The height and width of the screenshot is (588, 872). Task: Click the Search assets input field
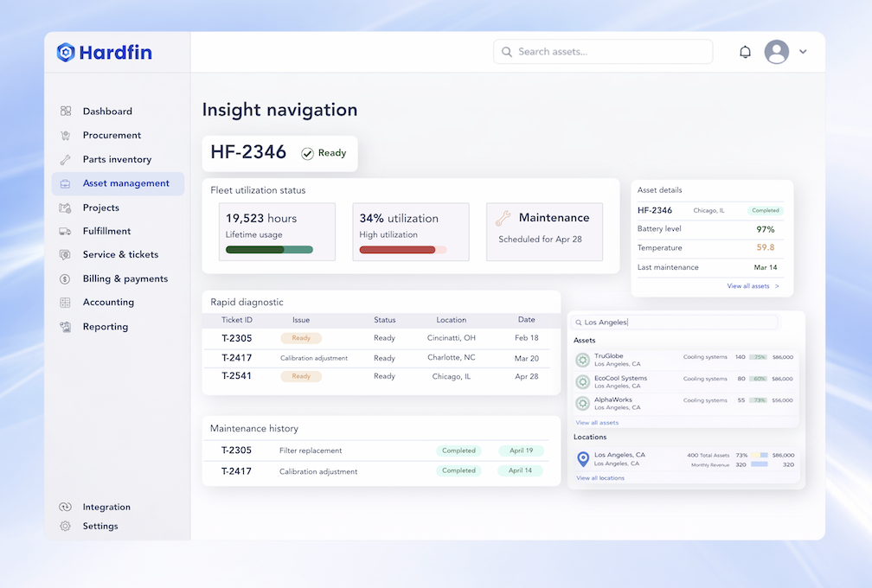(x=603, y=51)
